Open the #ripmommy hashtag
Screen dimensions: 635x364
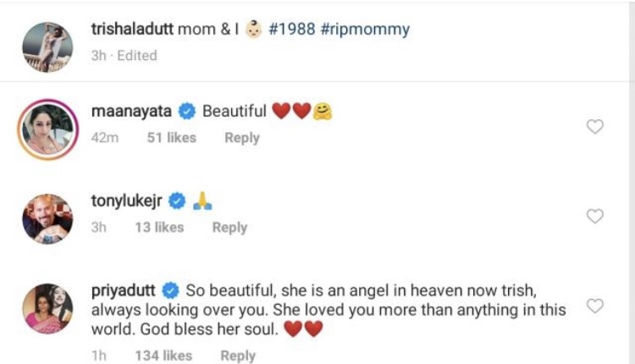(x=365, y=30)
